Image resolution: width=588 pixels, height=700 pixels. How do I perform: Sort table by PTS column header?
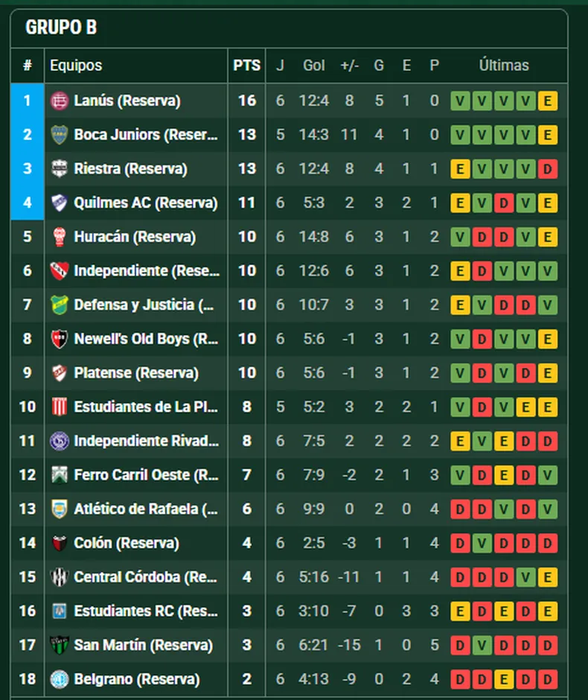(x=247, y=66)
